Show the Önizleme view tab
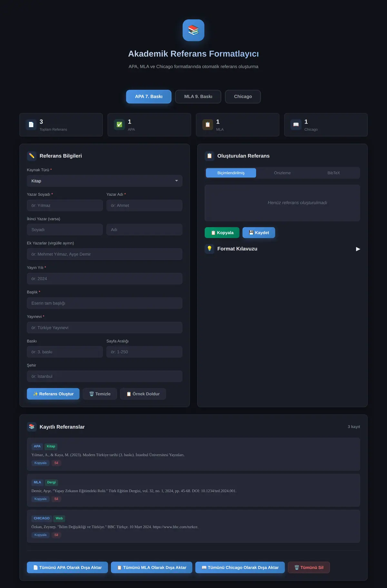Image resolution: width=387 pixels, height=588 pixels. 282,173
